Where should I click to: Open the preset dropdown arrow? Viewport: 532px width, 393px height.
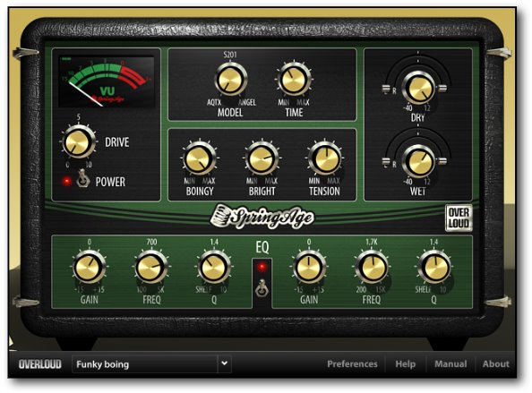tap(224, 363)
